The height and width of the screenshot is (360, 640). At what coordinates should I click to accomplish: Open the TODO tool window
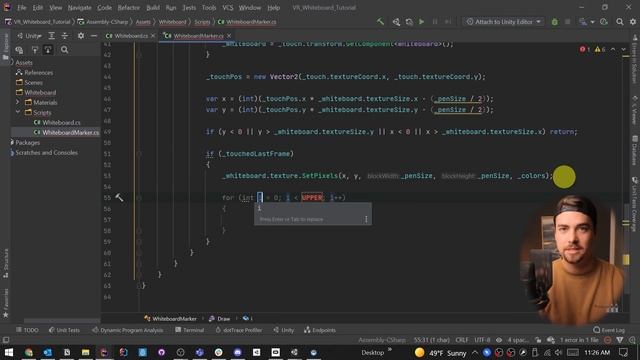[x=27, y=330]
